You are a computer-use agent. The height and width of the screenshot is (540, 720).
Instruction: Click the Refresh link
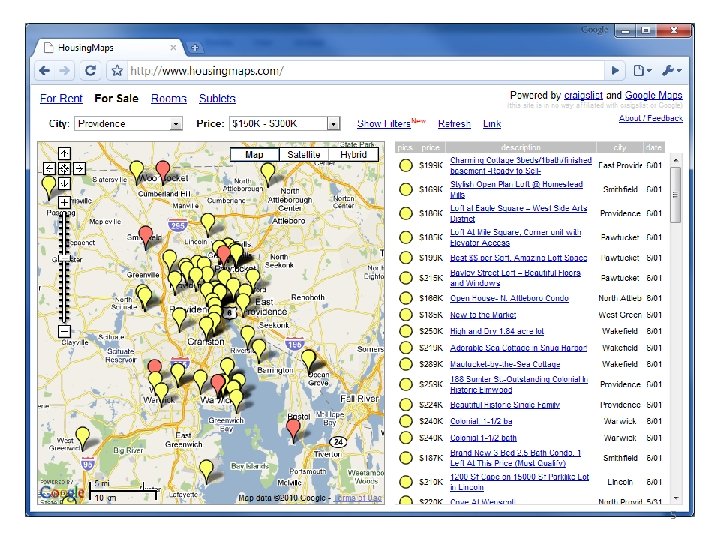click(454, 124)
